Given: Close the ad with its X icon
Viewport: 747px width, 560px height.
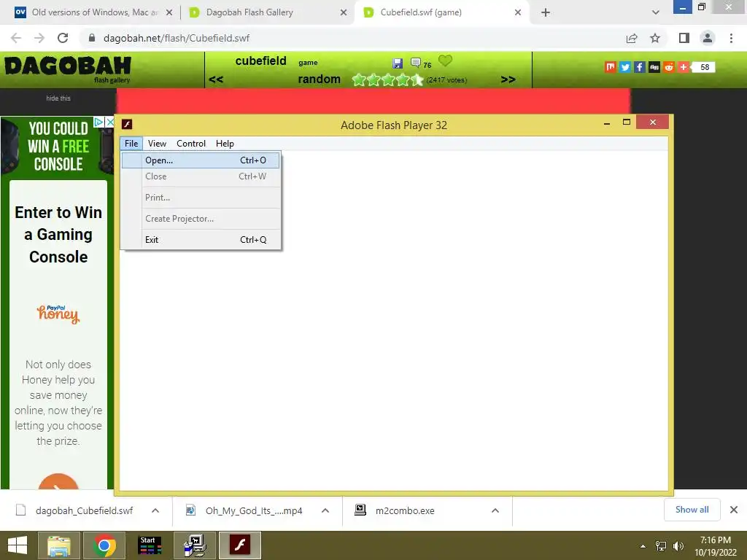Looking at the screenshot, I should coord(109,122).
